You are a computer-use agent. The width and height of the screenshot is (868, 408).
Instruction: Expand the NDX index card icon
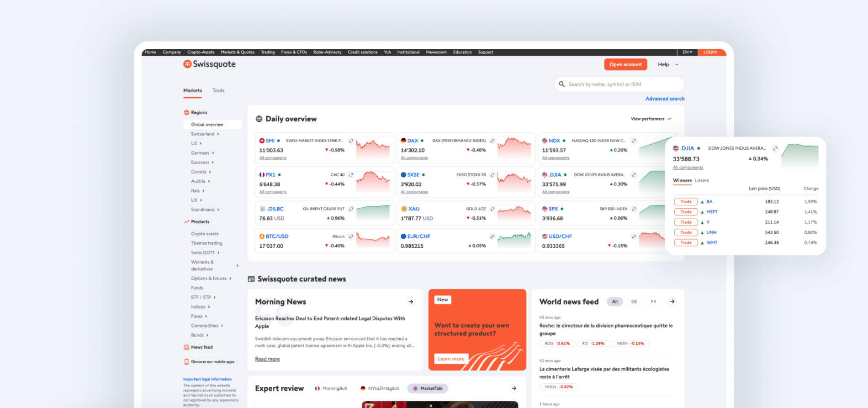(634, 141)
